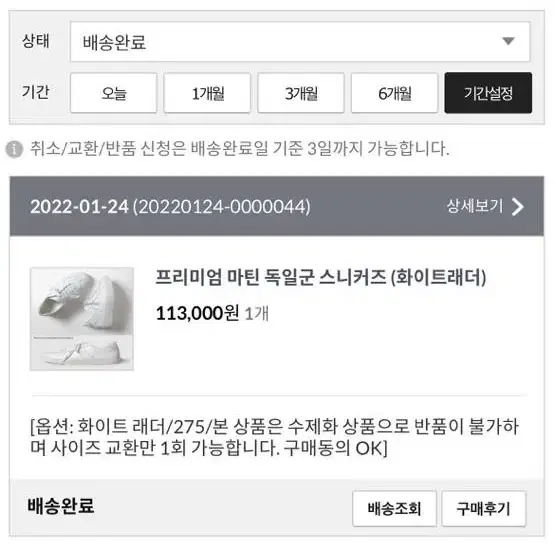Open the 프리미엄 마틴 독일군 스니커즈 product title
This screenshot has height=555, width=555.
click(321, 278)
